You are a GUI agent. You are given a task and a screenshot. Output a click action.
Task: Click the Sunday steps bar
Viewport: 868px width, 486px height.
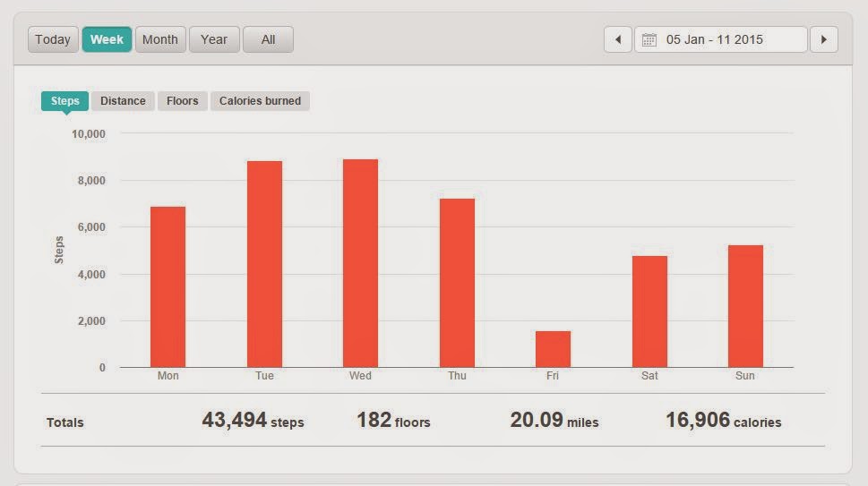(x=745, y=306)
